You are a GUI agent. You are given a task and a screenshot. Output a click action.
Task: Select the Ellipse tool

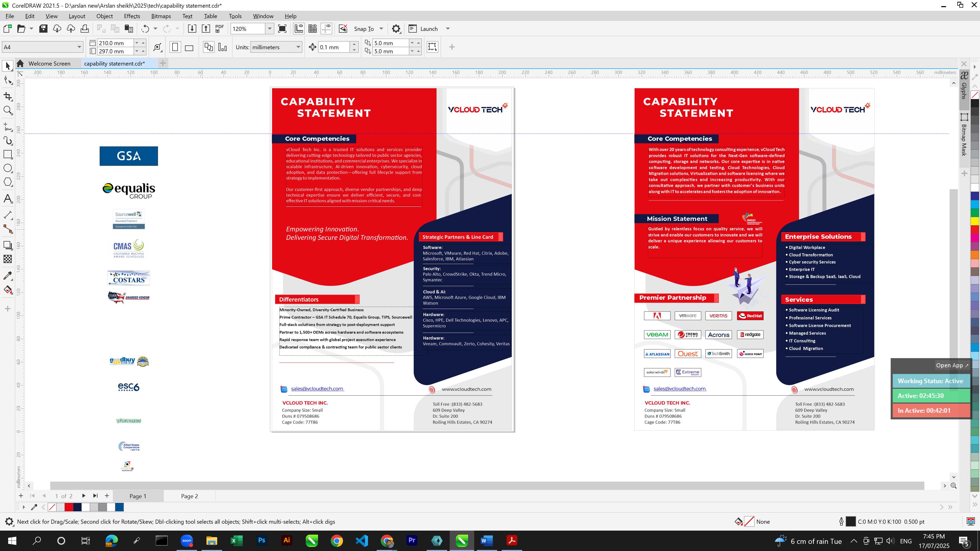[8, 168]
